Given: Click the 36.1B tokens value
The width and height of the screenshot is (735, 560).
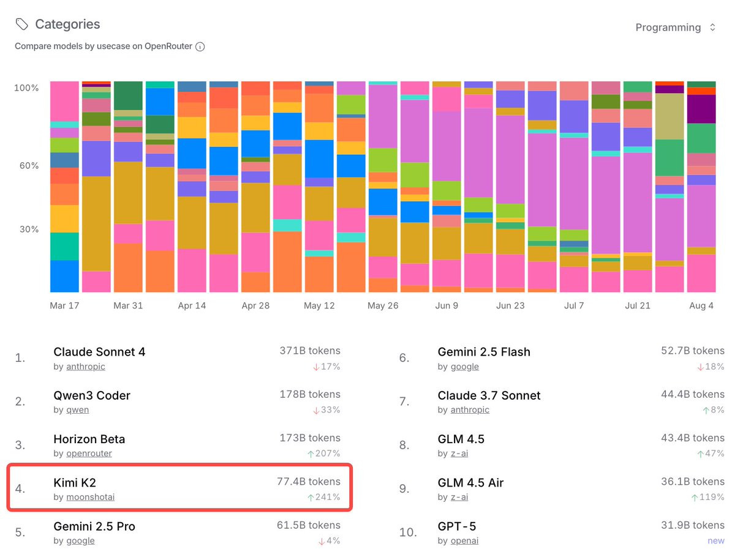Looking at the screenshot, I should pyautogui.click(x=693, y=482).
